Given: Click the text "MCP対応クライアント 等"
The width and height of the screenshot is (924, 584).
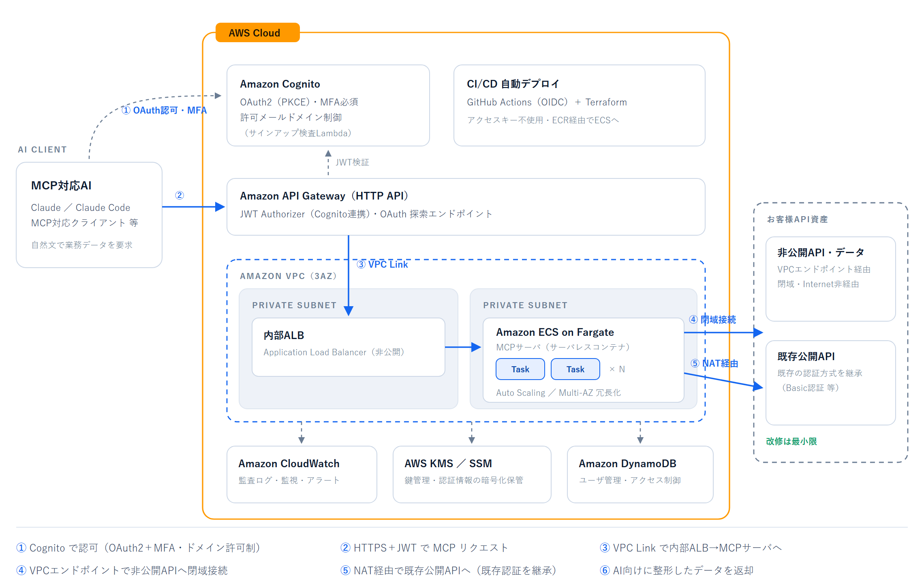Looking at the screenshot, I should [85, 223].
